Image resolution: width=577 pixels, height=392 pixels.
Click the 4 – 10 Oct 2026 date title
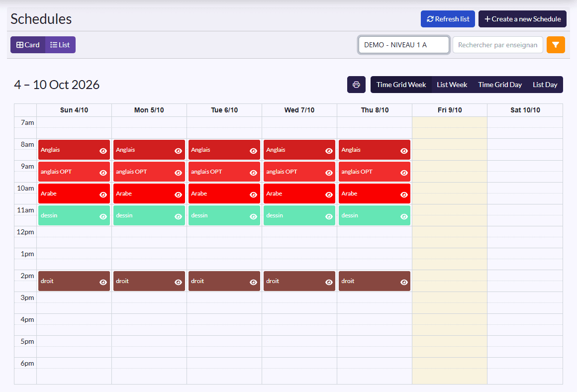pyautogui.click(x=57, y=85)
